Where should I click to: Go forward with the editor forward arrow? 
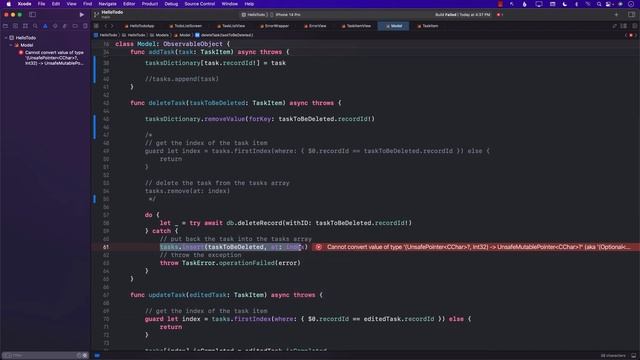(112, 26)
